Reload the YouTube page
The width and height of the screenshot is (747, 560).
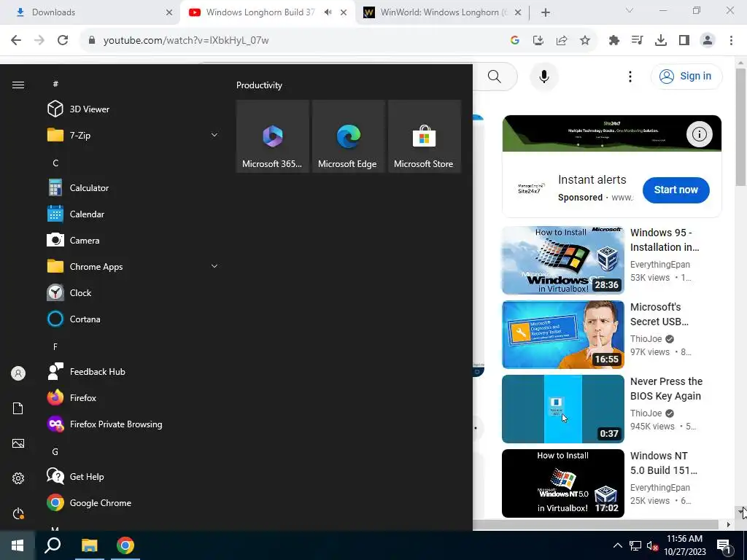[63, 40]
